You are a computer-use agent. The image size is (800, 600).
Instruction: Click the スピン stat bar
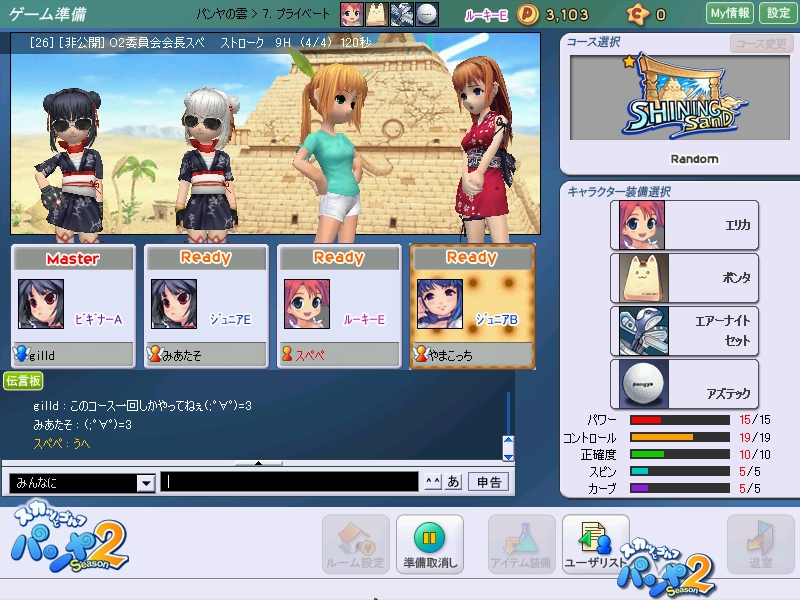pos(680,471)
